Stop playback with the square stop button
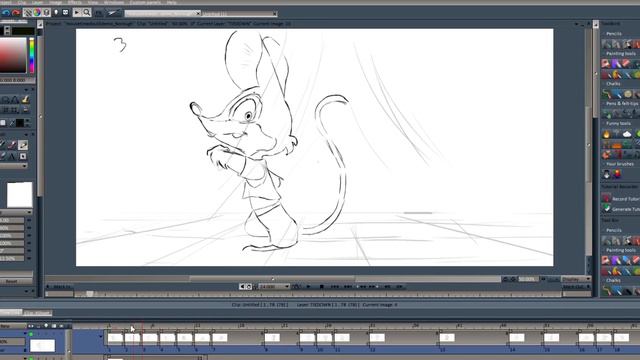 [322, 287]
